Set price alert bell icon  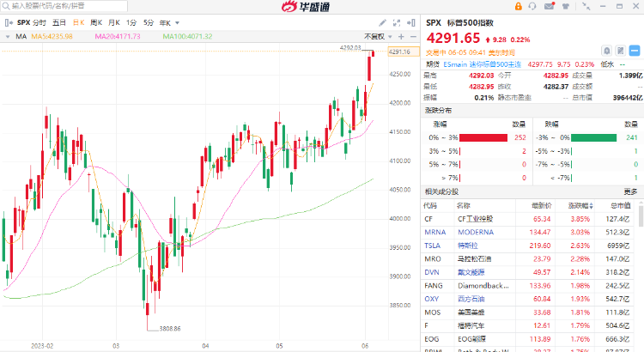[x=606, y=51]
